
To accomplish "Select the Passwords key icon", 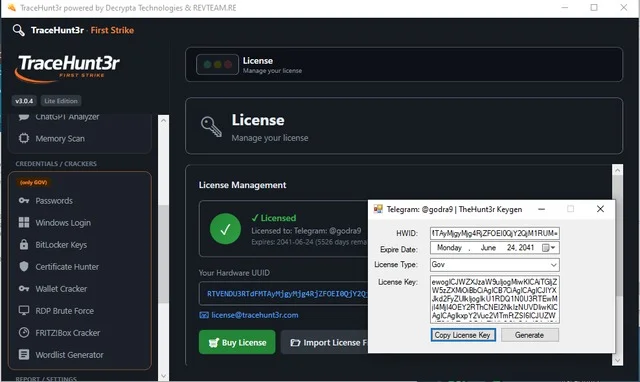I will coord(24,200).
